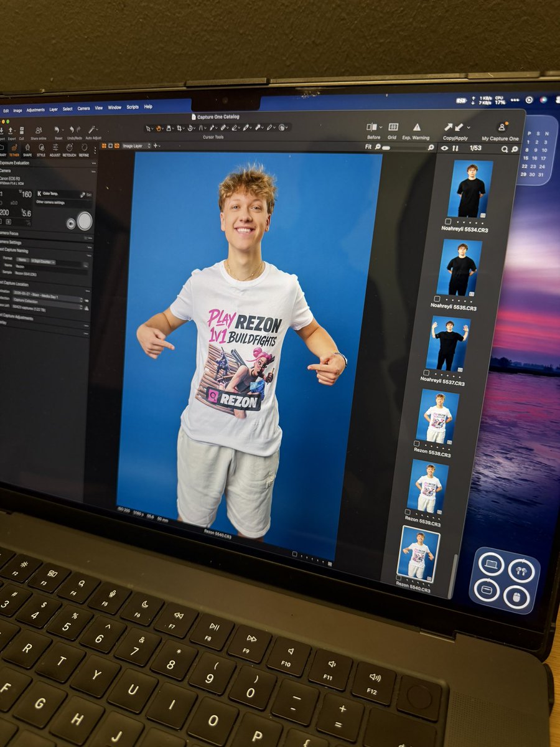Click the Apply adjustments down-arrow

point(459,127)
